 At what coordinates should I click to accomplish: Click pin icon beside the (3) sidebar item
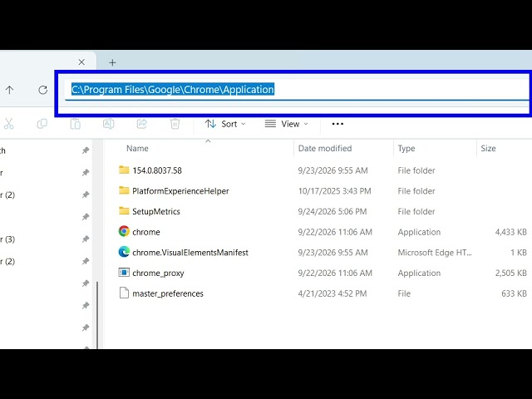86,239
